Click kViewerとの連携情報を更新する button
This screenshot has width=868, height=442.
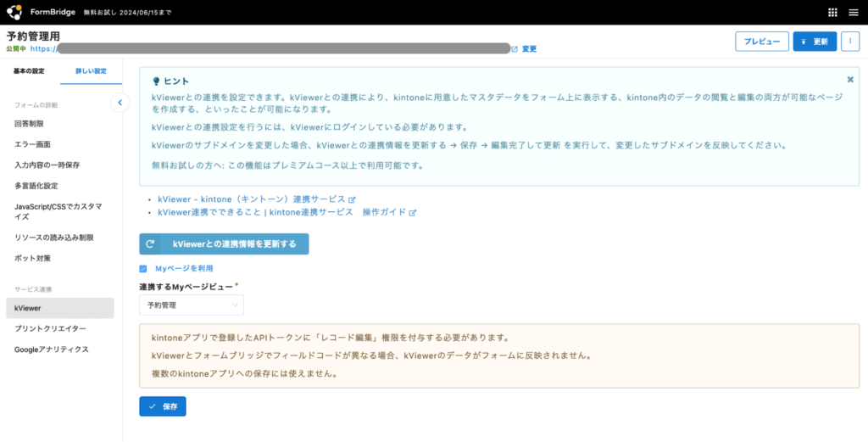[x=224, y=243]
